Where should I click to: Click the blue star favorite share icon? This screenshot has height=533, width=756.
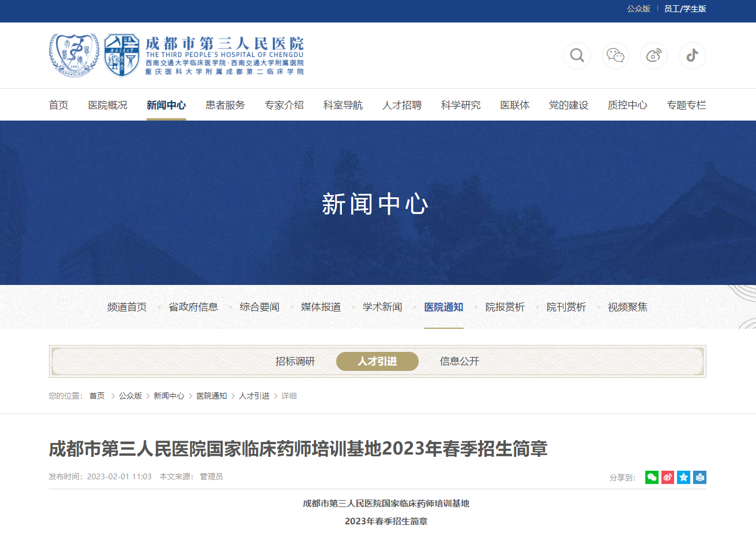click(683, 477)
